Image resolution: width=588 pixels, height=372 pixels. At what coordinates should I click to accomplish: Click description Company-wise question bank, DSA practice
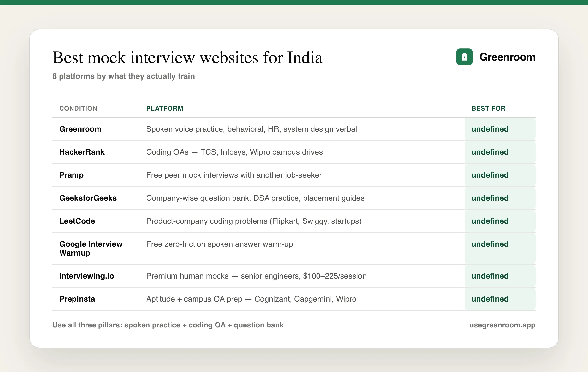(255, 198)
